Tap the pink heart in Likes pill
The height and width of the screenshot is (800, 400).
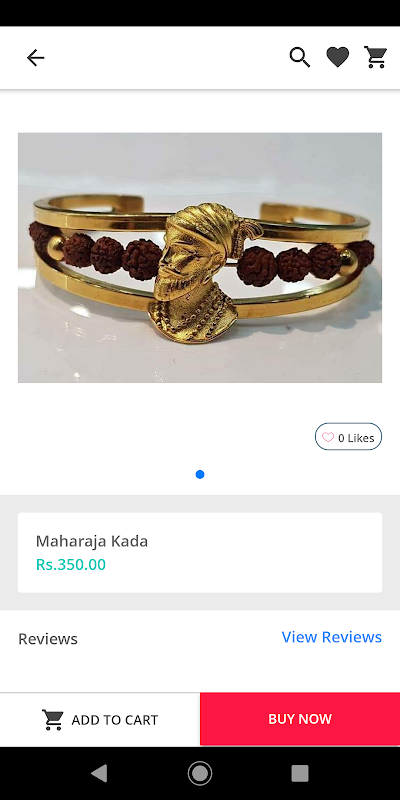click(x=328, y=437)
